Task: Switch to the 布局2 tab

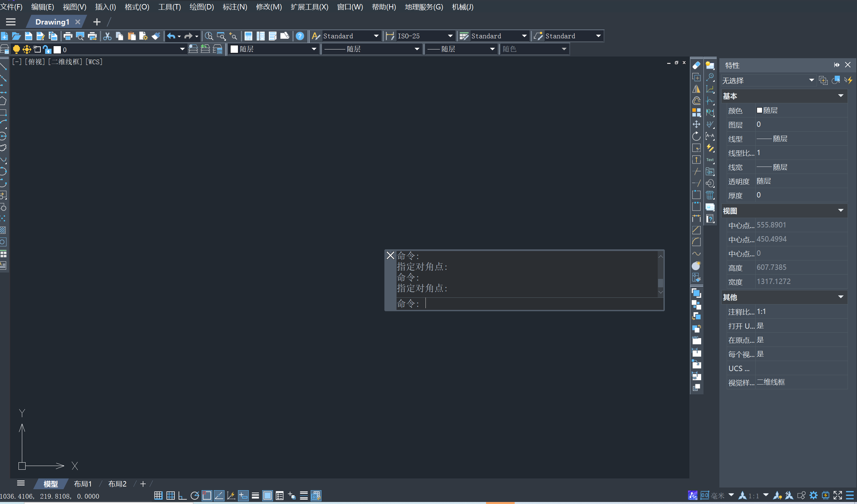Action: pos(117,484)
